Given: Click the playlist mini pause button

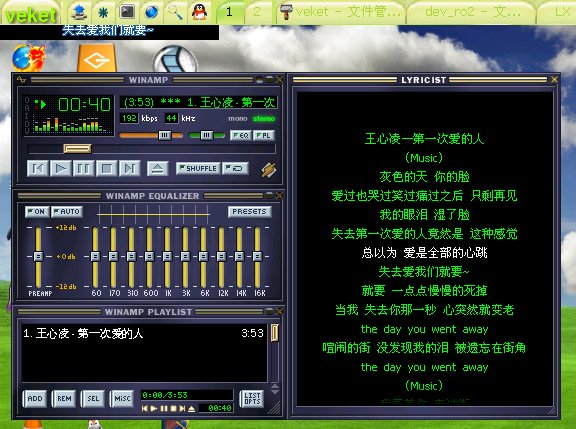Looking at the screenshot, I should click(x=164, y=408).
